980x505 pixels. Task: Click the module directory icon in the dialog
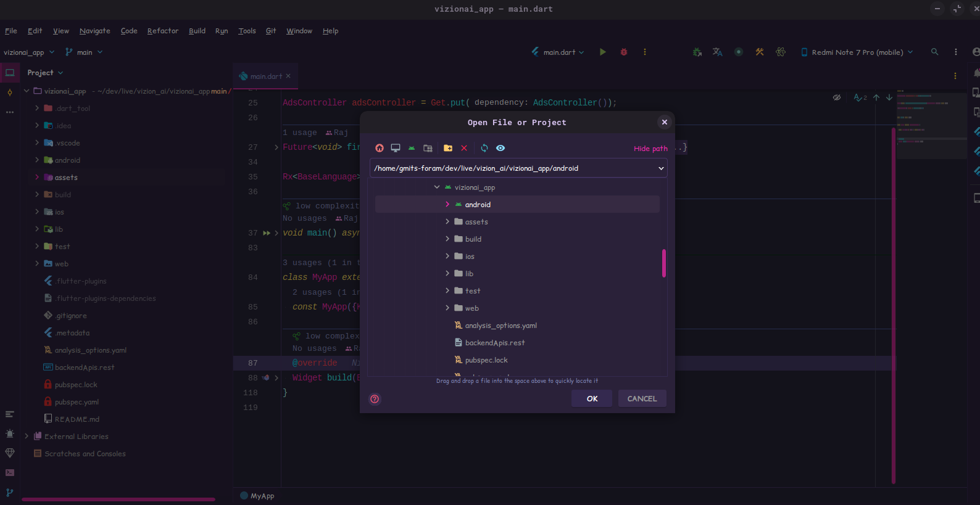pyautogui.click(x=428, y=148)
